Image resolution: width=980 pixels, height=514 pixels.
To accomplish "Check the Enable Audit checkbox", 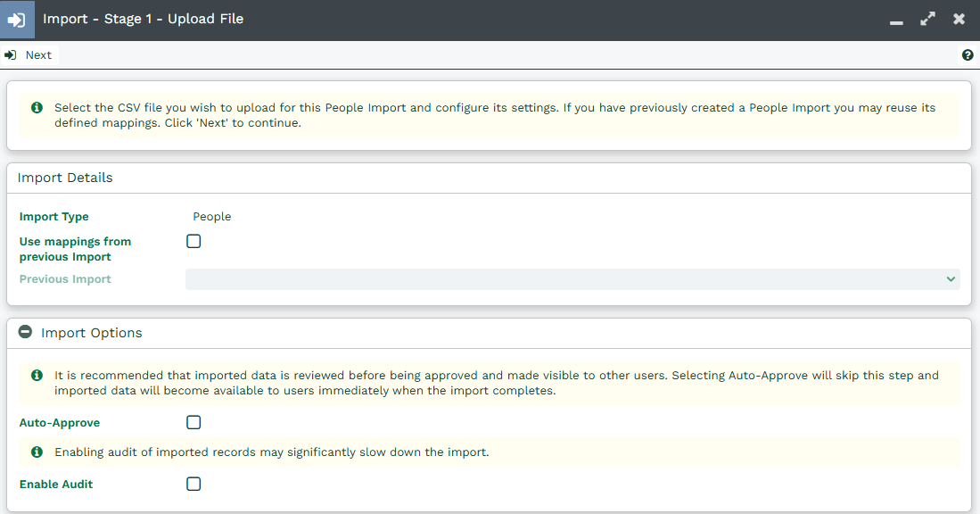I will click(194, 484).
